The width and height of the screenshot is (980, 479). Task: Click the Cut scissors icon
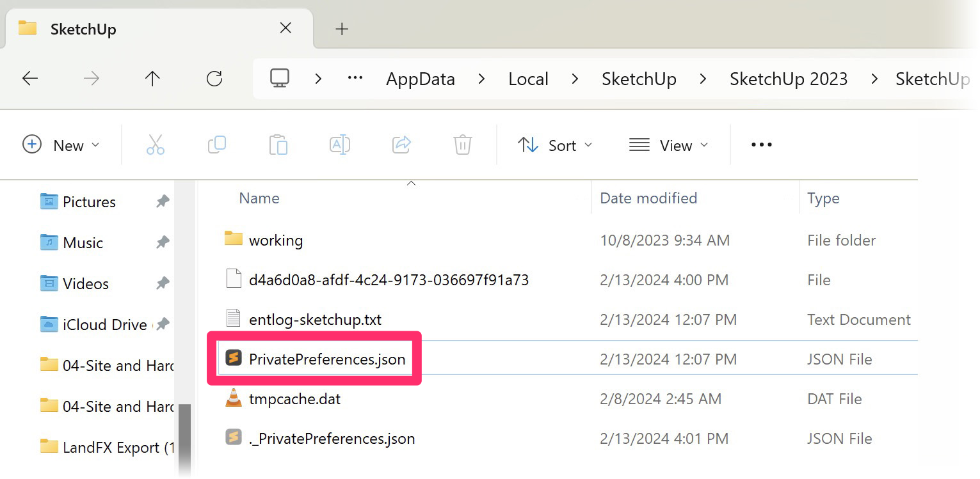click(x=156, y=145)
